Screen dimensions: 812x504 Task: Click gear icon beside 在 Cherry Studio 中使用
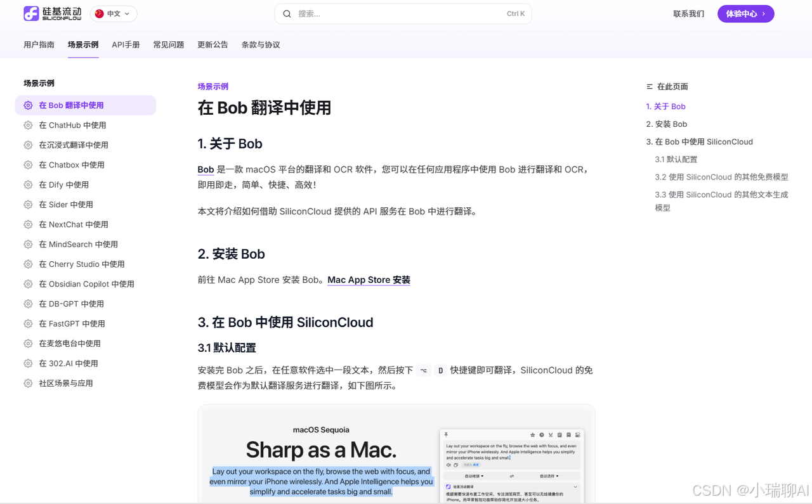tap(28, 264)
